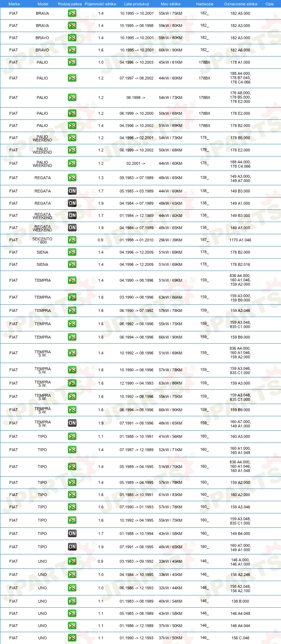Click the Rodzaj paliwa column header
Image resolution: width=281 pixels, height=644 pixels.
(x=70, y=4)
